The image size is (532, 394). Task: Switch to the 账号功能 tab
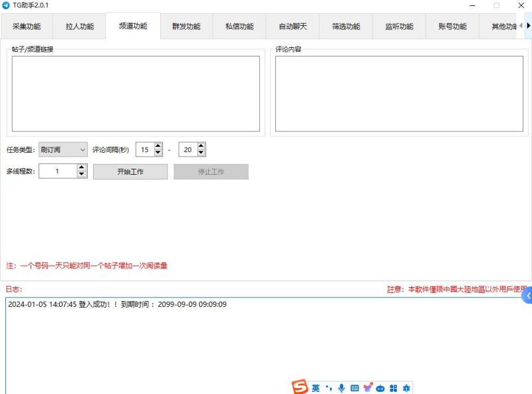[x=451, y=26]
